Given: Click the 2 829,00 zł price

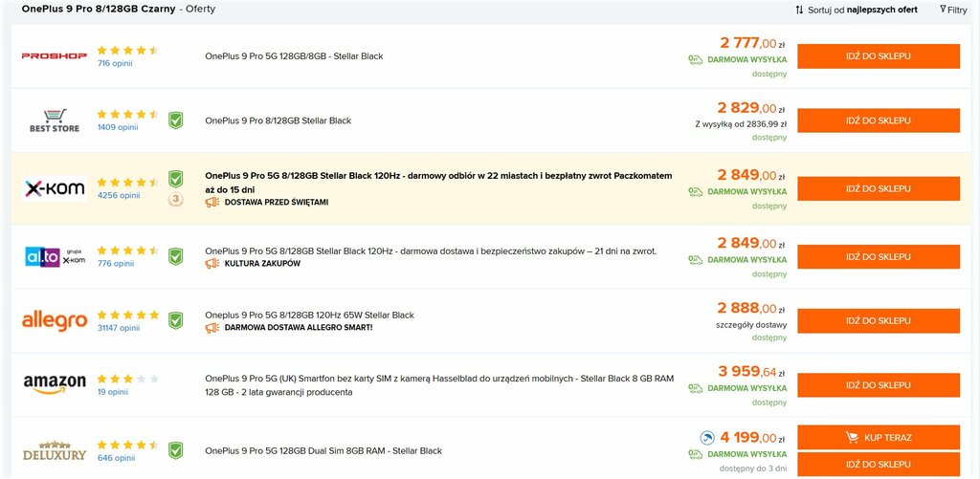Looking at the screenshot, I should 751,107.
